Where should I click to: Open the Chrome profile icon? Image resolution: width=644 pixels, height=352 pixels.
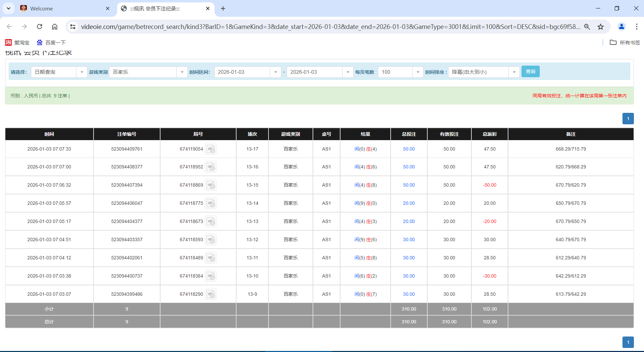pos(621,27)
